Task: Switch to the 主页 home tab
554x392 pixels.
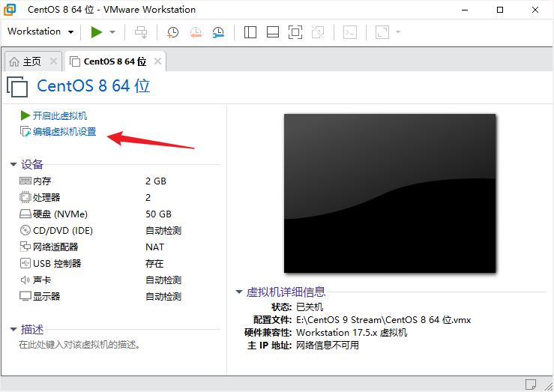Action: click(x=30, y=61)
